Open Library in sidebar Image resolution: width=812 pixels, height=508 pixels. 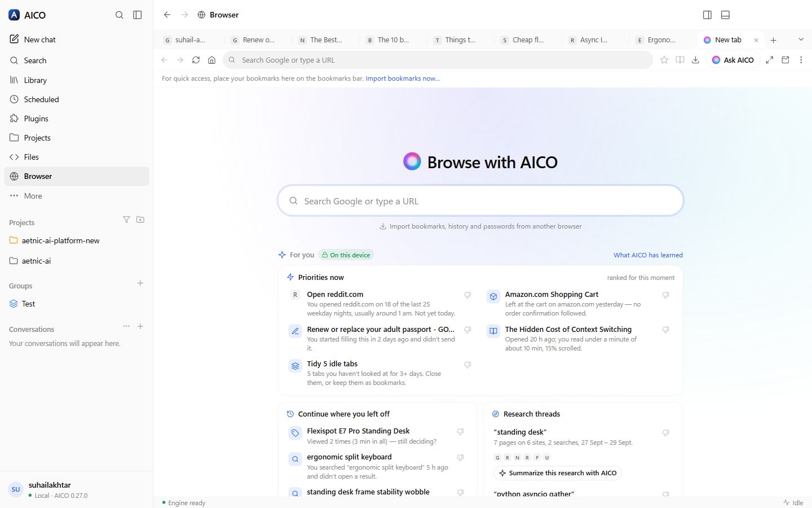coord(77,80)
